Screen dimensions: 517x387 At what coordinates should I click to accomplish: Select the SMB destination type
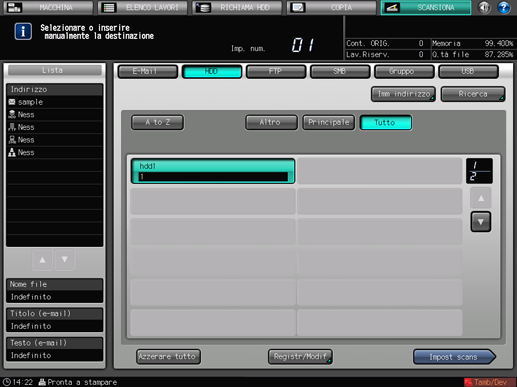click(x=340, y=71)
